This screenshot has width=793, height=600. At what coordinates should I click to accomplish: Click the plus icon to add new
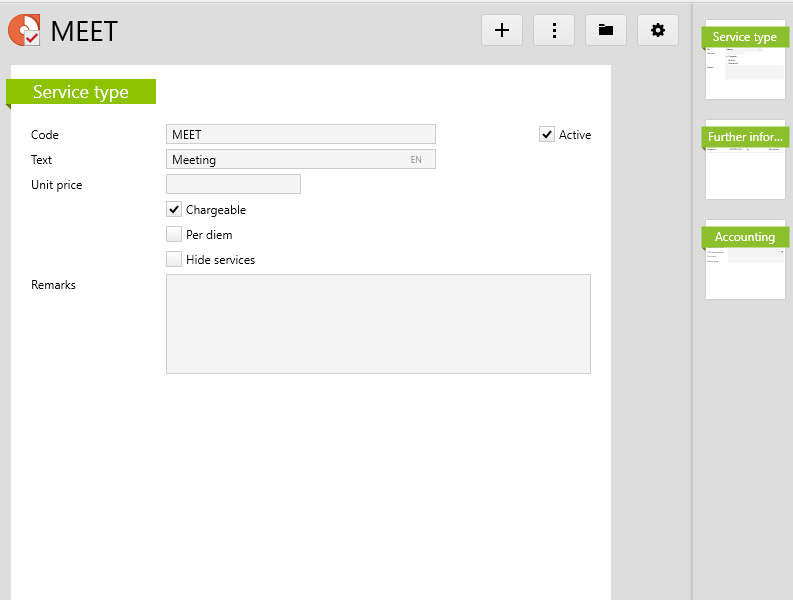(x=502, y=30)
